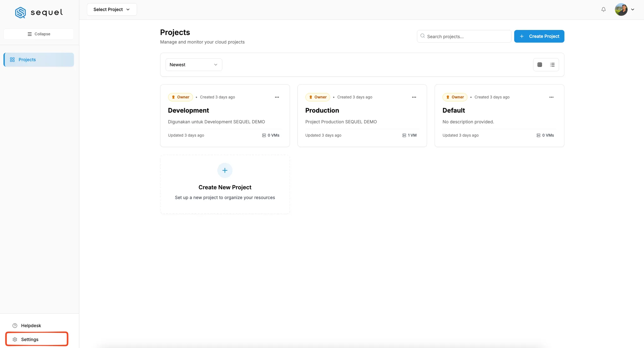Expand the Select Project dropdown
Screen dimensions: 644x348
tap(112, 9)
